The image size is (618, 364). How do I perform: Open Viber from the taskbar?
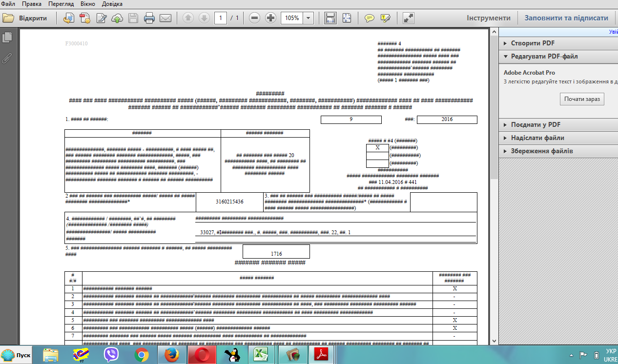click(111, 355)
